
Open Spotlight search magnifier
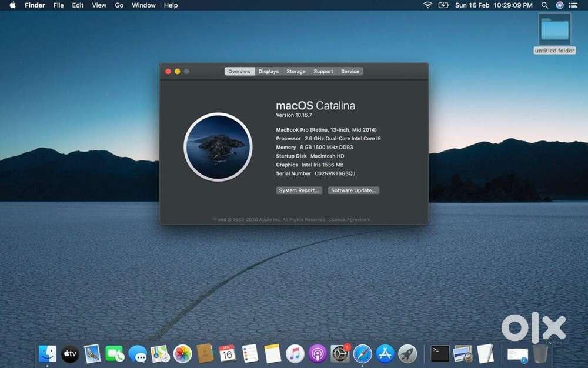(545, 5)
